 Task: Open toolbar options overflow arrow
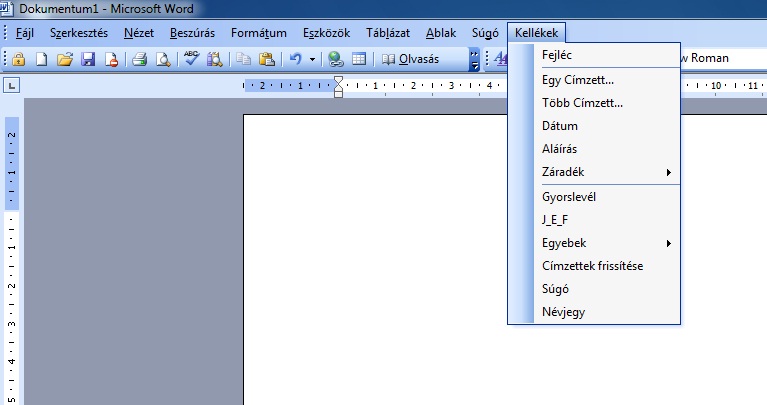point(474,60)
